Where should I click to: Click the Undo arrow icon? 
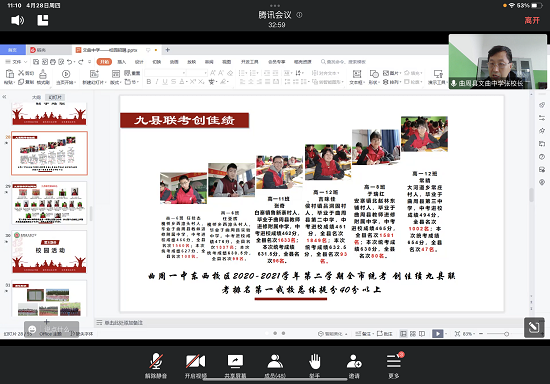click(x=69, y=62)
